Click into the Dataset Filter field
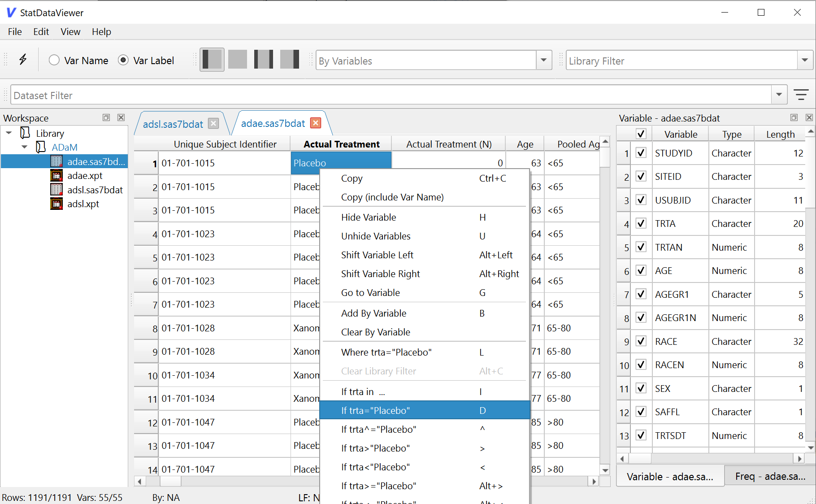The width and height of the screenshot is (816, 504). (390, 96)
